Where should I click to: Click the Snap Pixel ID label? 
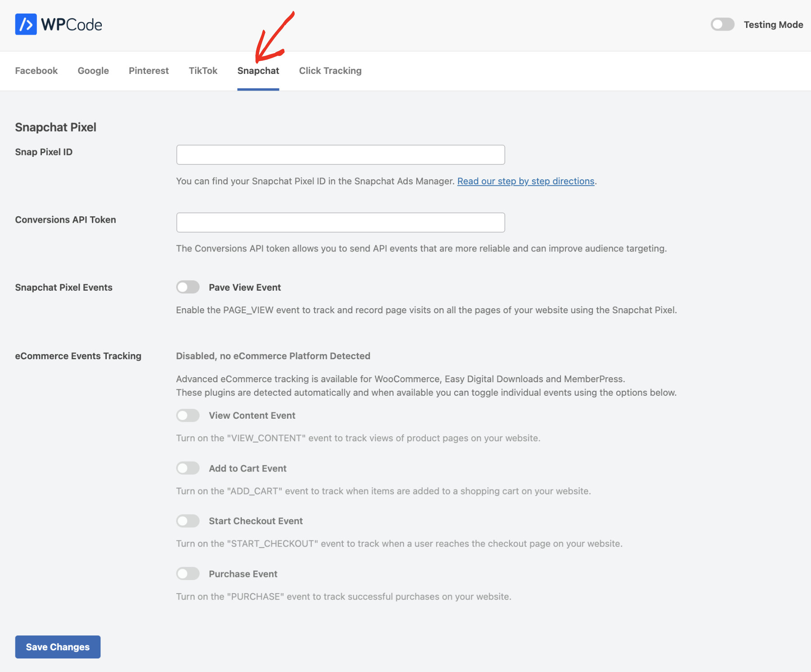click(x=44, y=152)
